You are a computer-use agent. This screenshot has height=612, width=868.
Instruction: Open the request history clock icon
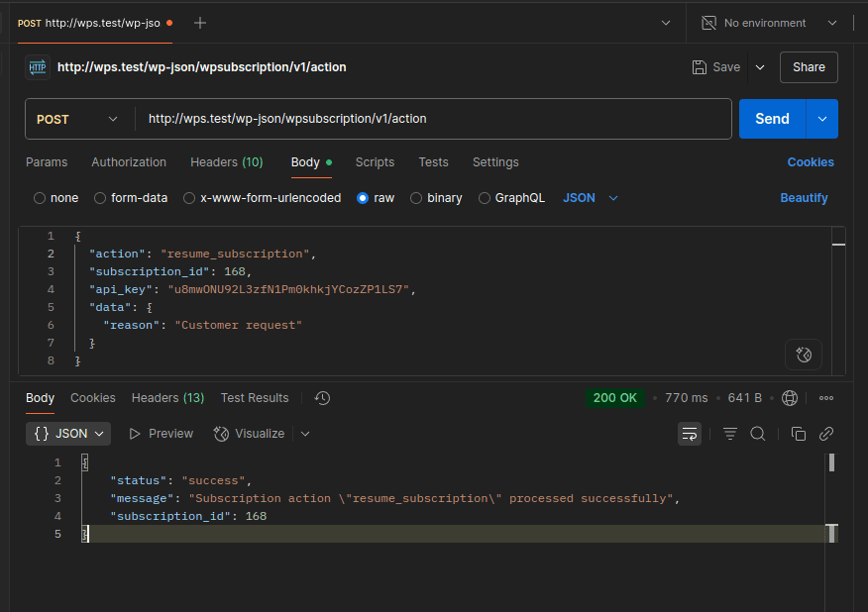(x=322, y=398)
